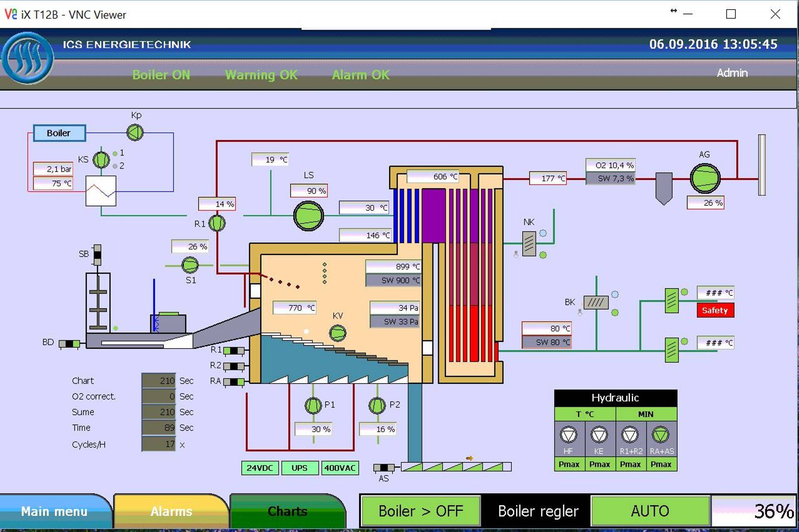The image size is (799, 532).
Task: Toggle the HF hydraulic valve
Action: [568, 435]
